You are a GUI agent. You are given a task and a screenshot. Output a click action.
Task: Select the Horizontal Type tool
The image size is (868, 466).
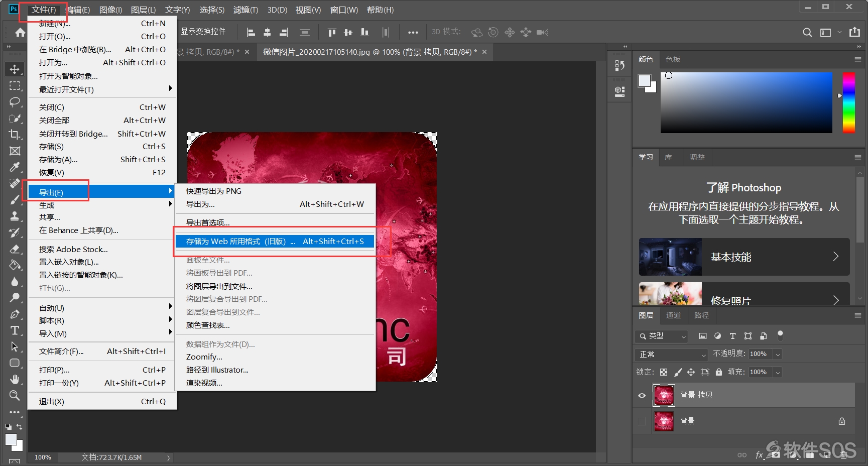[15, 330]
